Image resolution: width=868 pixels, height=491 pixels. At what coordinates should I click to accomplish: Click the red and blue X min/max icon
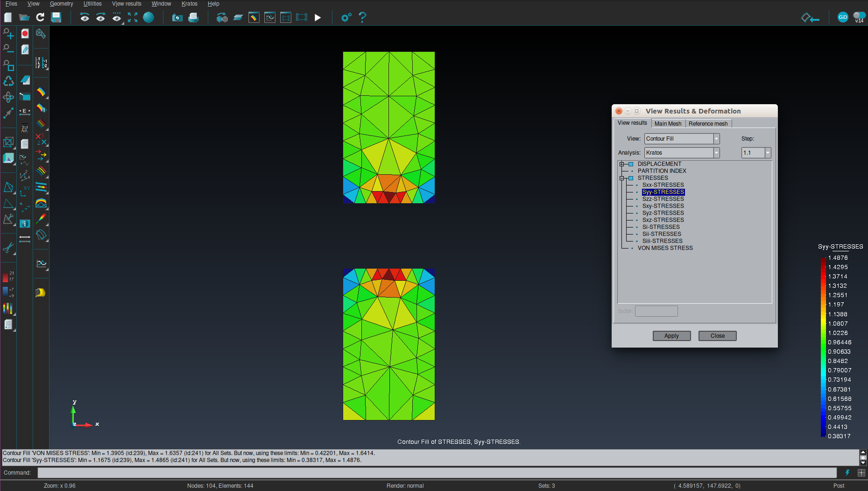41,139
